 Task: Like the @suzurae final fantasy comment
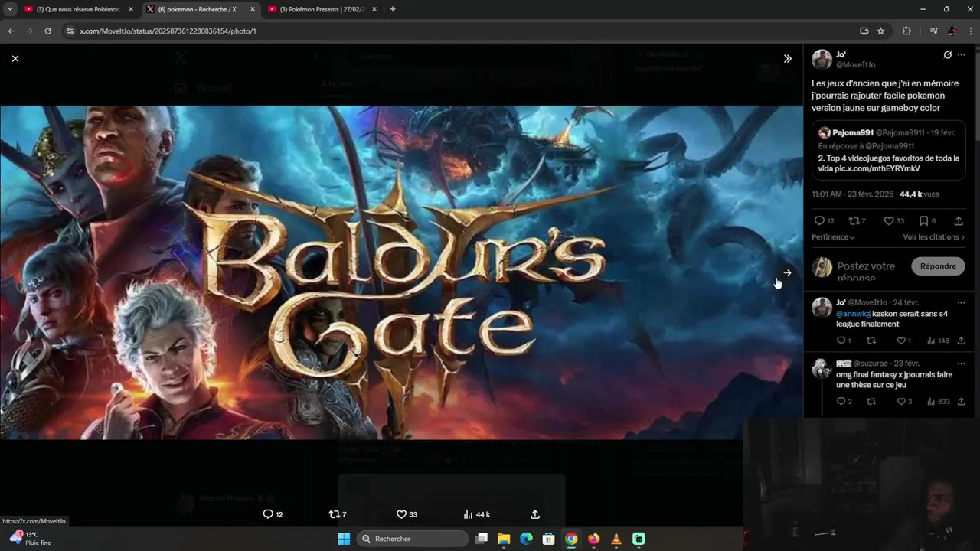(x=901, y=402)
